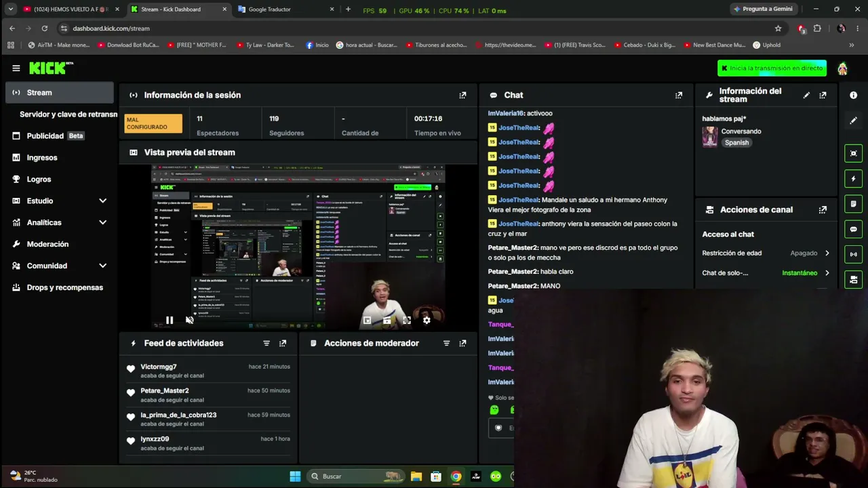The image size is (868, 488).
Task: Pop out the Información del stream panel
Action: [823, 96]
